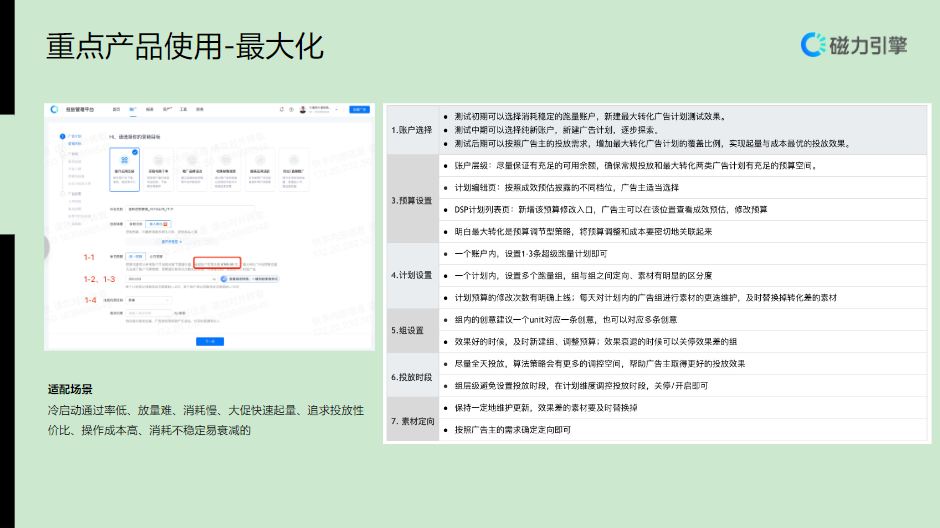Open the 浅度转化目标 dropdown
Screen dimensions: 940x528
(149, 300)
